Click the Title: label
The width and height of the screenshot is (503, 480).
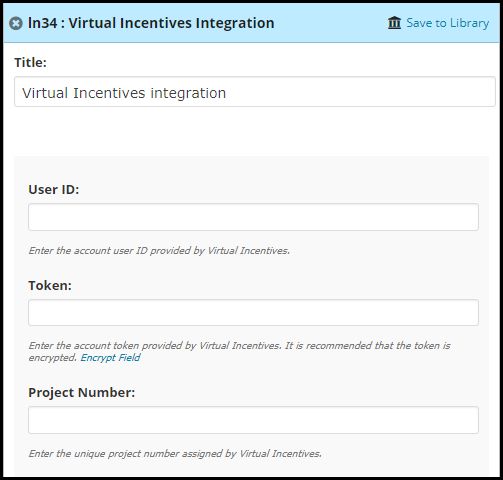click(x=30, y=63)
